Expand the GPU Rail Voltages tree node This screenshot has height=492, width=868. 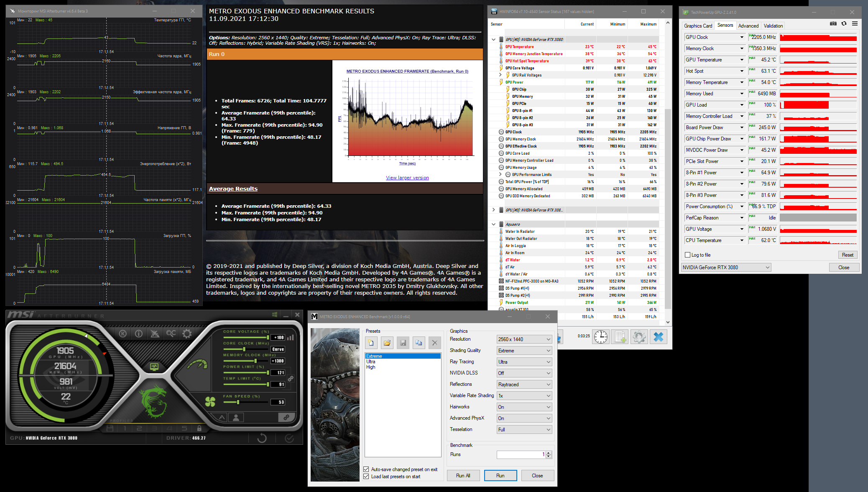click(500, 75)
